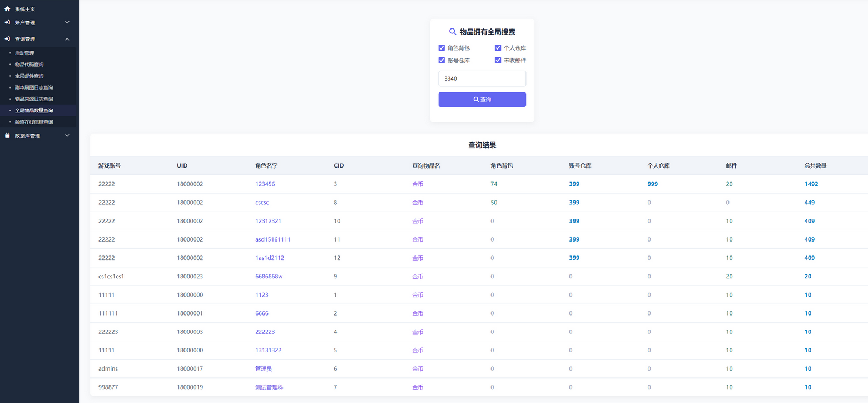Focus the item code field containing 3340
The height and width of the screenshot is (403, 868).
482,78
